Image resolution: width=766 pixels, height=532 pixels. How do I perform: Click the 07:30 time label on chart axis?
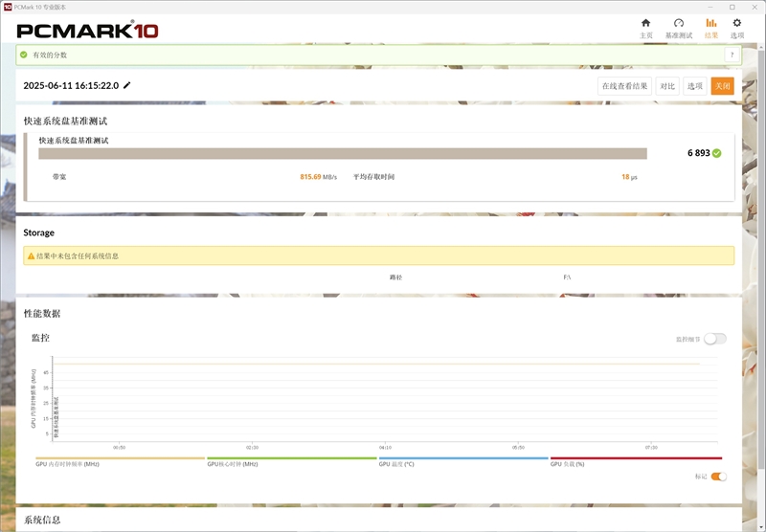[x=651, y=447]
